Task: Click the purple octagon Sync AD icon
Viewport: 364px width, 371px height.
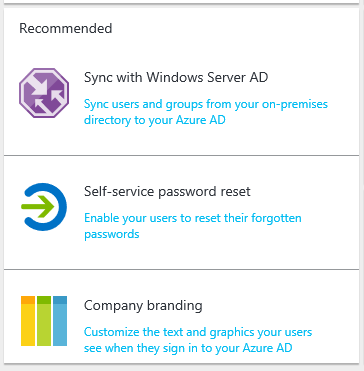Action: [44, 93]
